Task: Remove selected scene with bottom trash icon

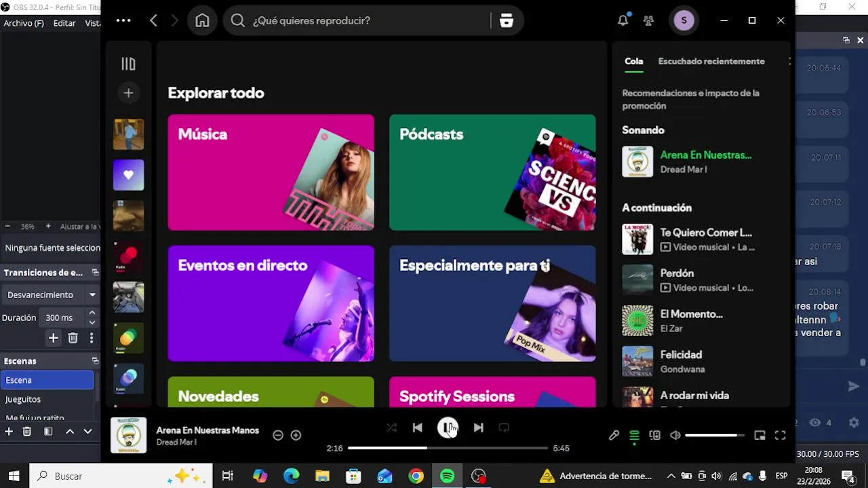Action: [27, 431]
